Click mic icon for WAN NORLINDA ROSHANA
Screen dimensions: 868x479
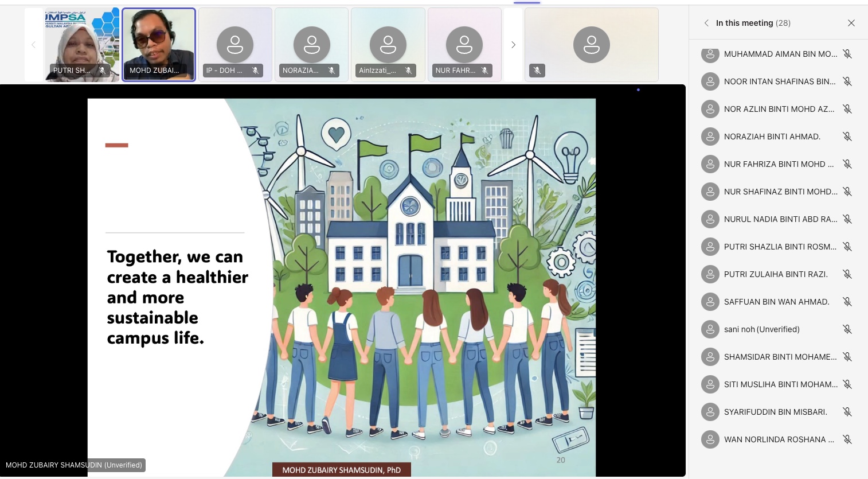click(847, 439)
